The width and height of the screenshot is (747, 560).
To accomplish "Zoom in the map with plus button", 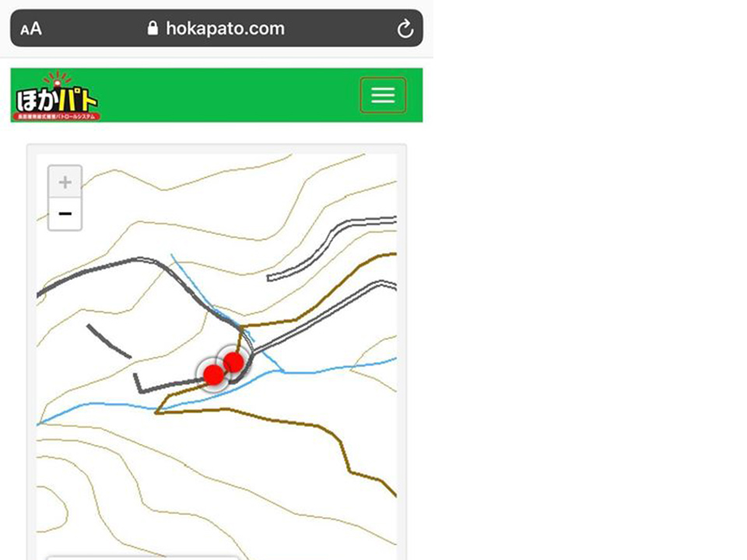I will [65, 182].
